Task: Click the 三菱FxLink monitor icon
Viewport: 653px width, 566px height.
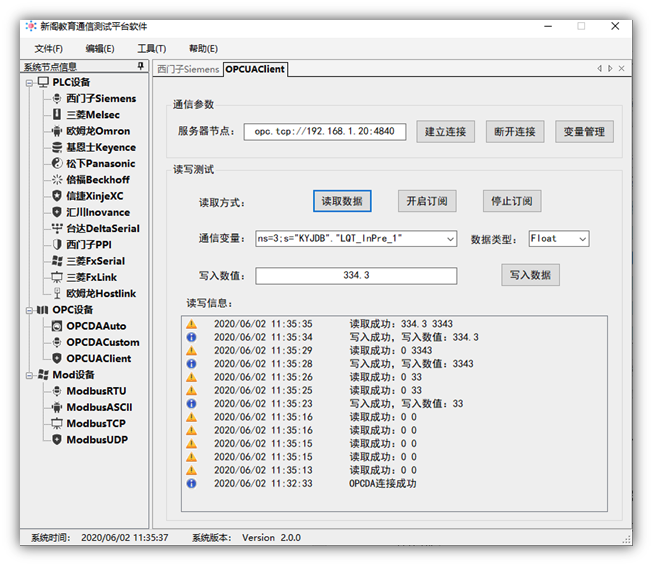Action: pos(57,277)
